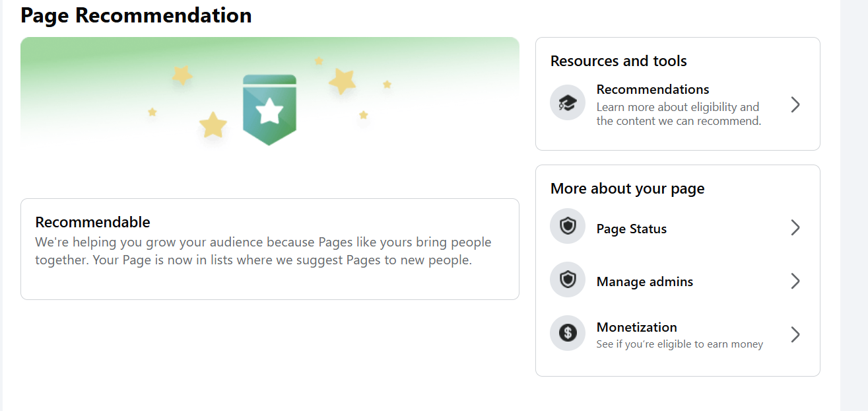Click the graduation cap icon beside Recommendations
Image resolution: width=868 pixels, height=411 pixels.
pos(567,103)
